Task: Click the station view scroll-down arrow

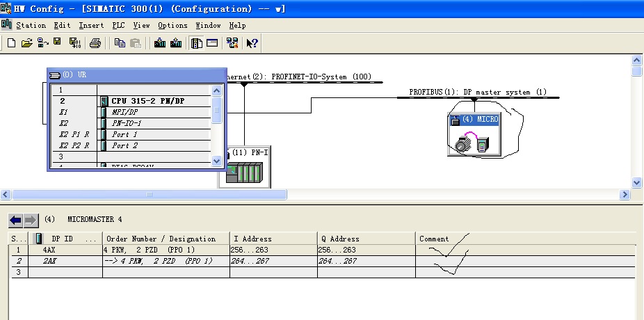Action: click(x=636, y=182)
